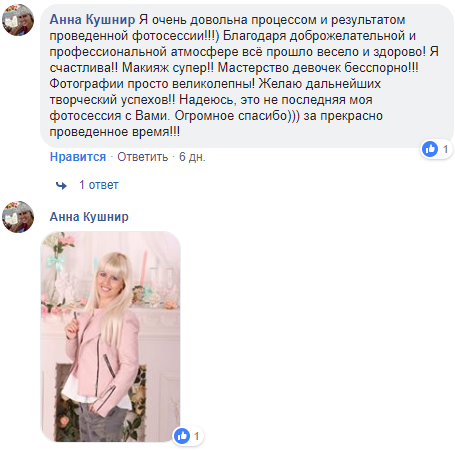The image size is (455, 451).
Task: Open the Анна Кушнир name link above the photo
Action: 89,217
